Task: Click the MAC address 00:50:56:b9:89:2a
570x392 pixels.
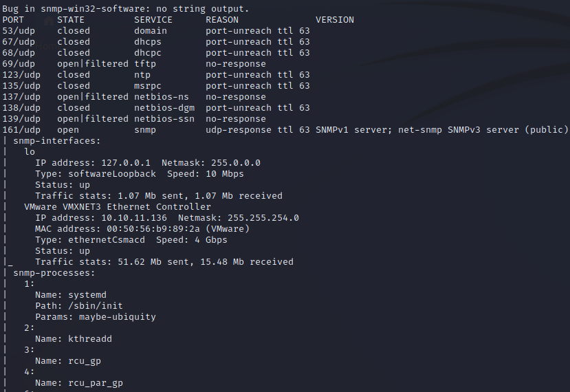Action: pos(153,229)
